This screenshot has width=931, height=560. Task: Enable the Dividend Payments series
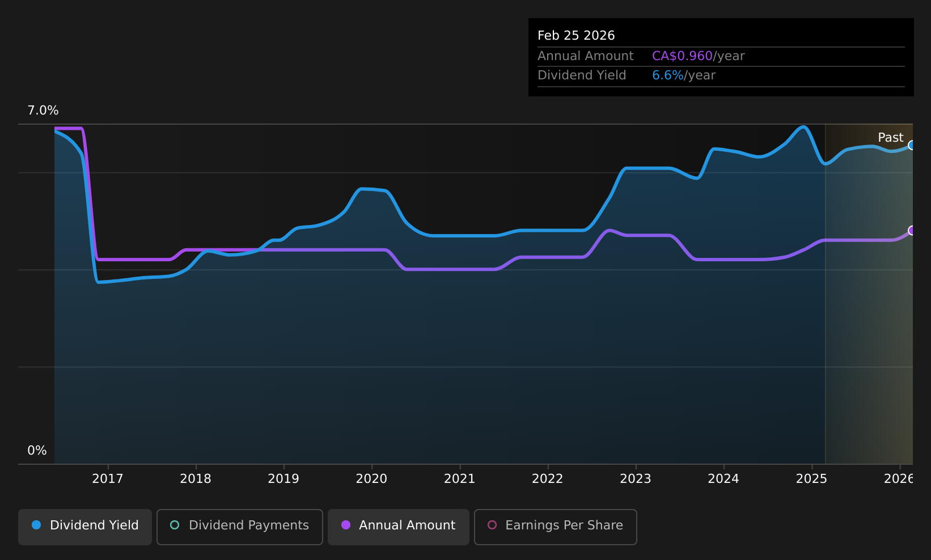(x=240, y=527)
